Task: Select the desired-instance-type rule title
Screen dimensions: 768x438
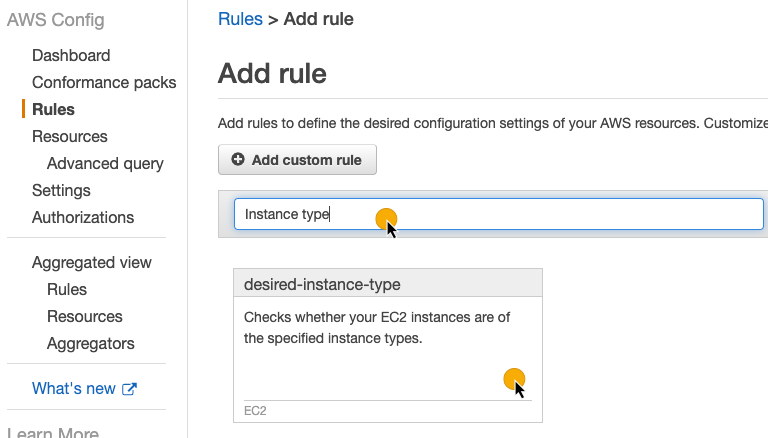Action: tap(322, 285)
